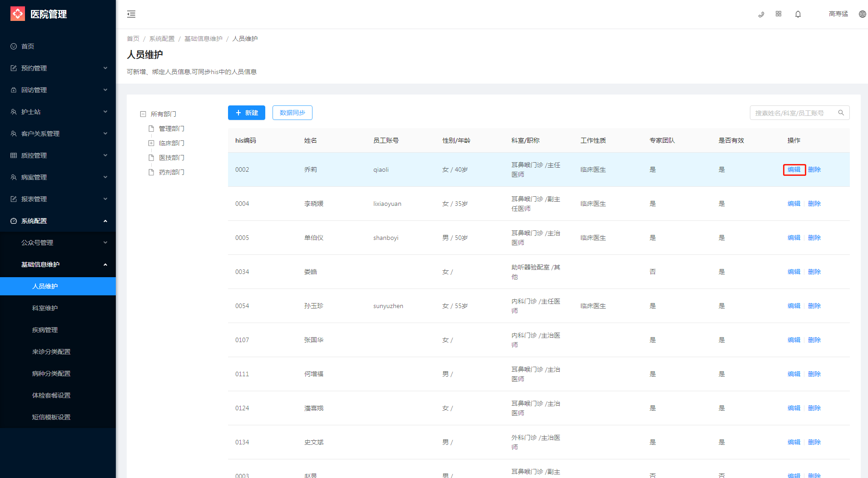
Task: Select 医技部门 in the department tree
Action: (x=172, y=158)
